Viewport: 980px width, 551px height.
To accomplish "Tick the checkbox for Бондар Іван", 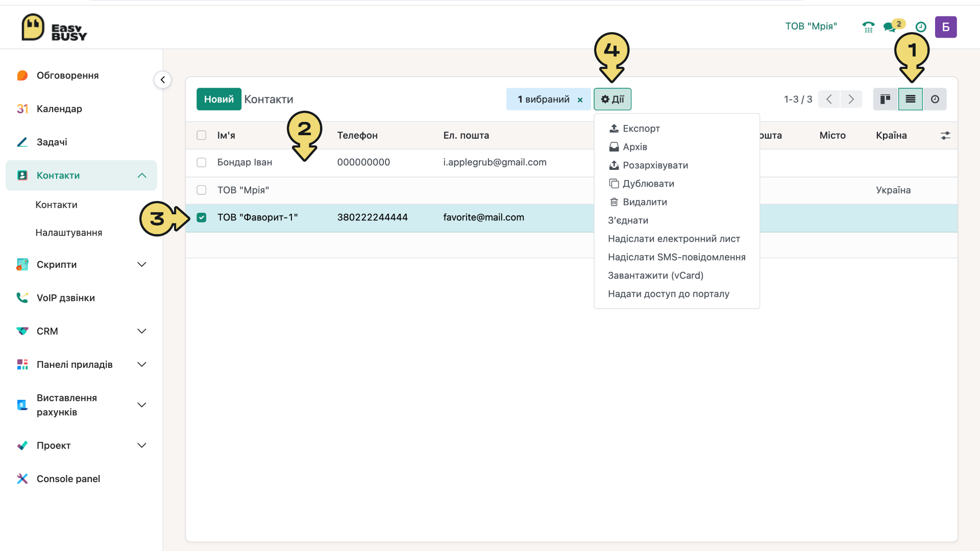I will (202, 162).
